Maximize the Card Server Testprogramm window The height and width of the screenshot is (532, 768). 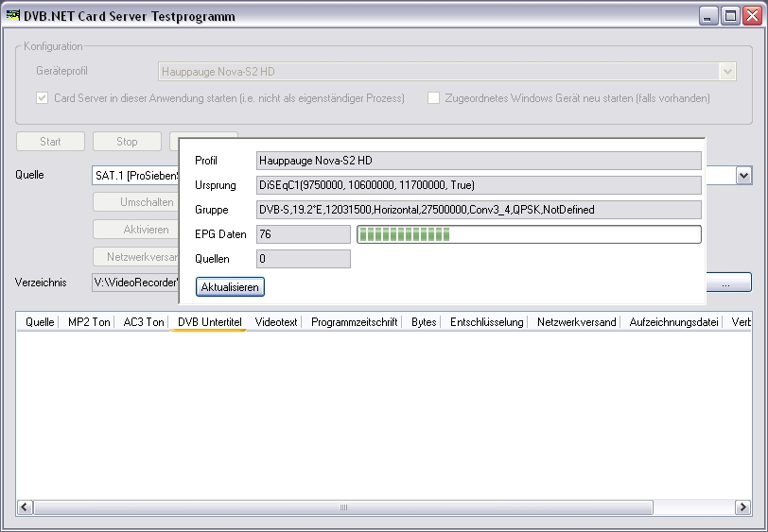[729, 16]
